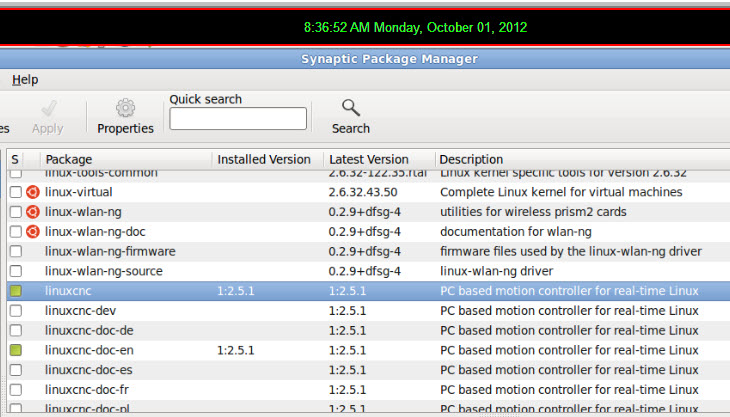Select the linux-wlan-ng-firmware package name

click(110, 251)
